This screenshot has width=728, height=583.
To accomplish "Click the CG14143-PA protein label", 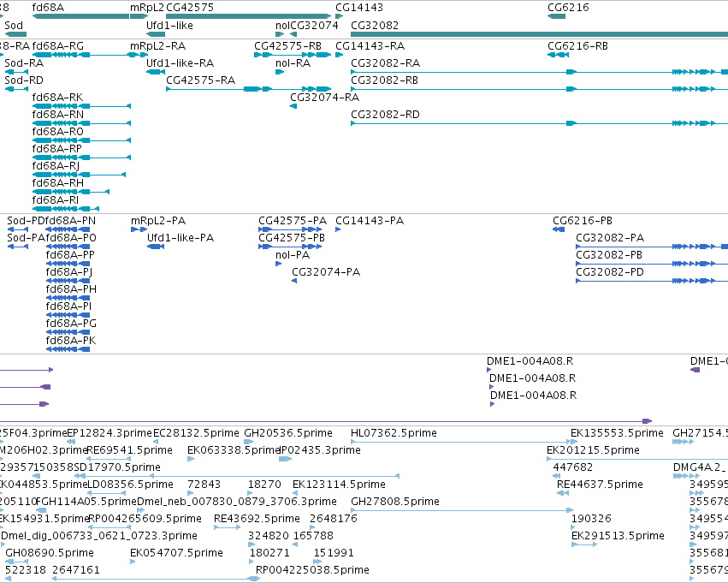I will pyautogui.click(x=370, y=221).
